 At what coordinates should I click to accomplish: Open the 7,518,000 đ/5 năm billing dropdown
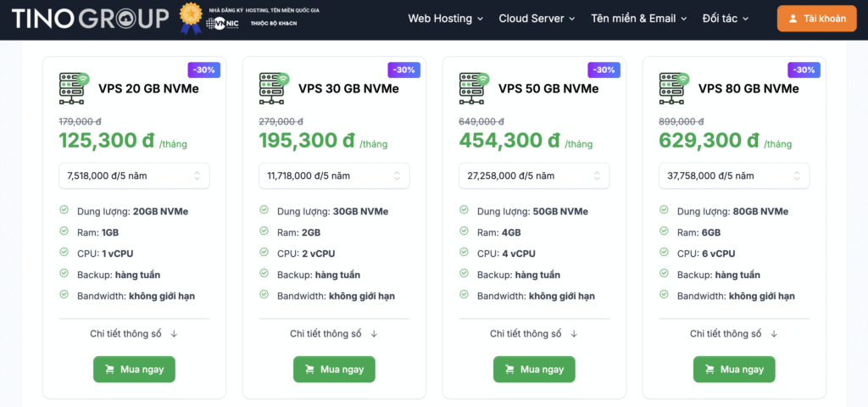[134, 176]
